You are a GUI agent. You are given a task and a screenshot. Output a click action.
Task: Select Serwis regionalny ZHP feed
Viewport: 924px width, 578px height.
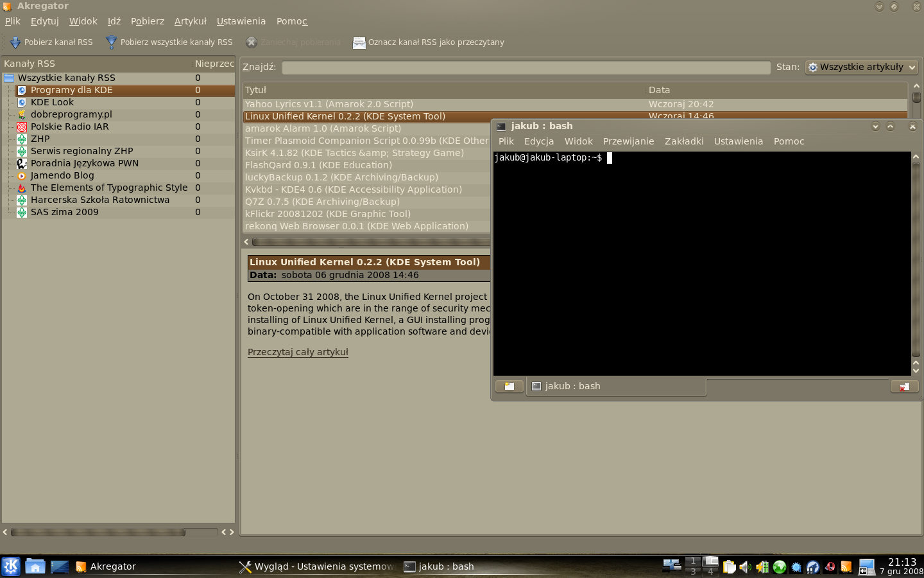82,152
